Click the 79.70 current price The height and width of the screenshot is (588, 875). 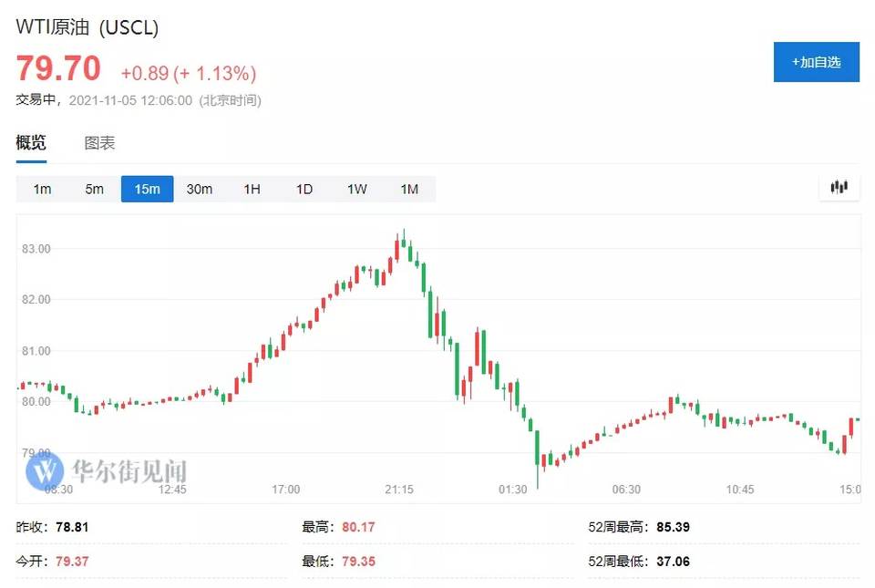[x=58, y=68]
